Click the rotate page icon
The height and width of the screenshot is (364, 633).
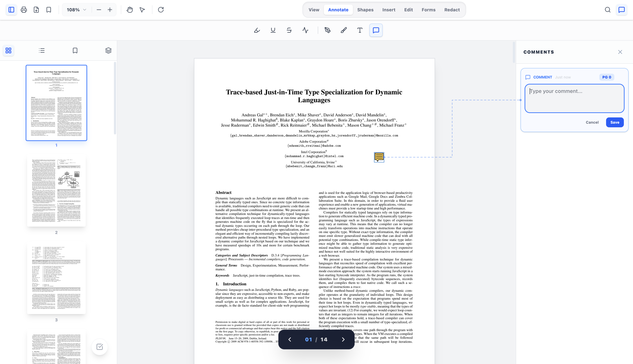pos(161,10)
